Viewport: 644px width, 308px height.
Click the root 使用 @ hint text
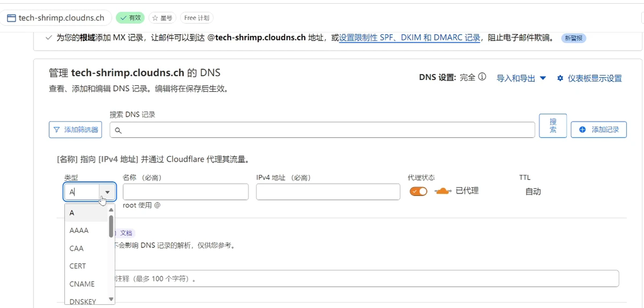142,205
